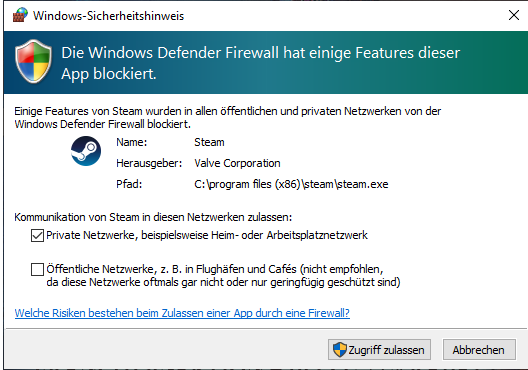528x370 pixels.
Task: Click the Private Netzwerke label text
Action: [x=207, y=235]
